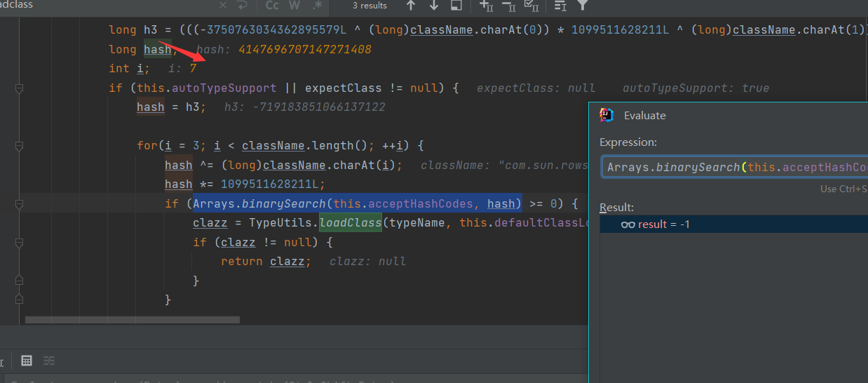Toggle Regex (.*) option in find bar
This screenshot has height=383, width=868.
tap(317, 6)
